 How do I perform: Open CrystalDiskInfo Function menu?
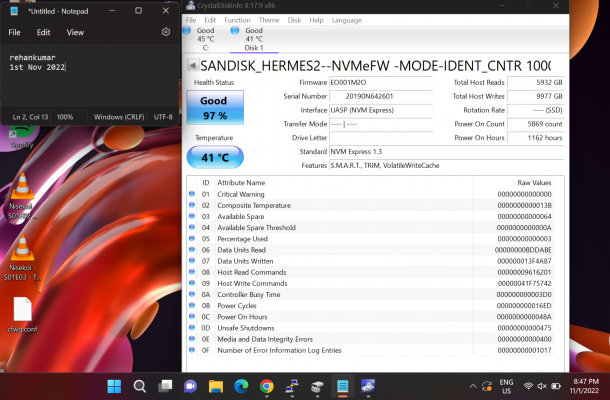coord(237,20)
